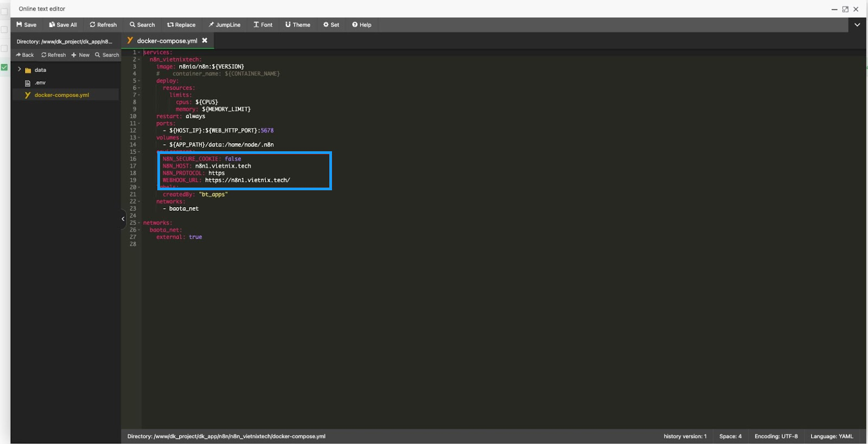Click the external: true line

click(179, 237)
